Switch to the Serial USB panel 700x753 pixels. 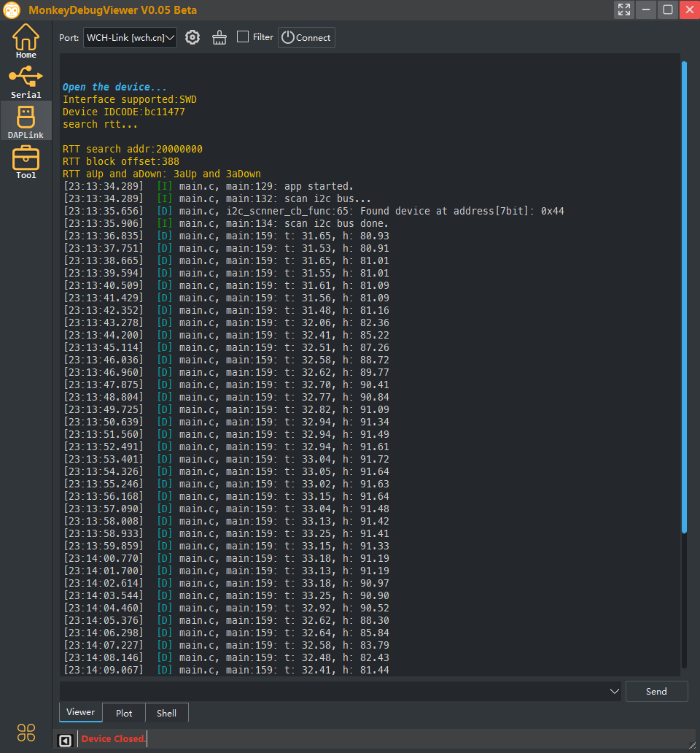(x=26, y=81)
